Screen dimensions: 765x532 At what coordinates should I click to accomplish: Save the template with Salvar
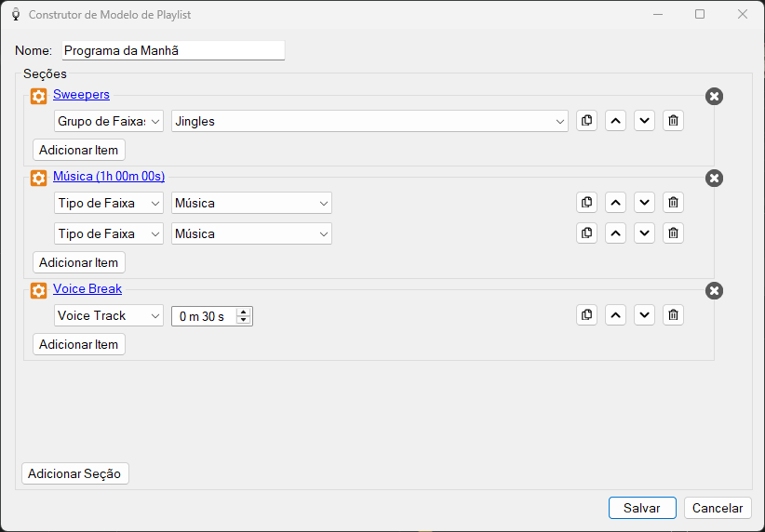point(642,508)
